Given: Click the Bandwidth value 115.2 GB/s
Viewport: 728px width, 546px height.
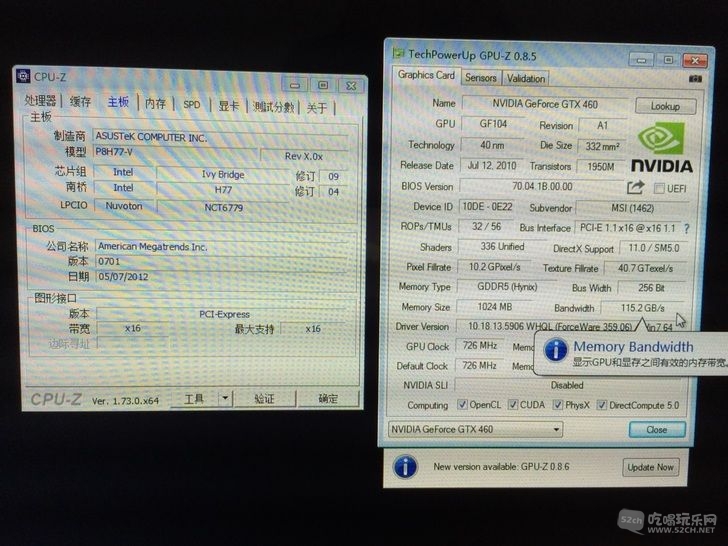Looking at the screenshot, I should pyautogui.click(x=643, y=308).
